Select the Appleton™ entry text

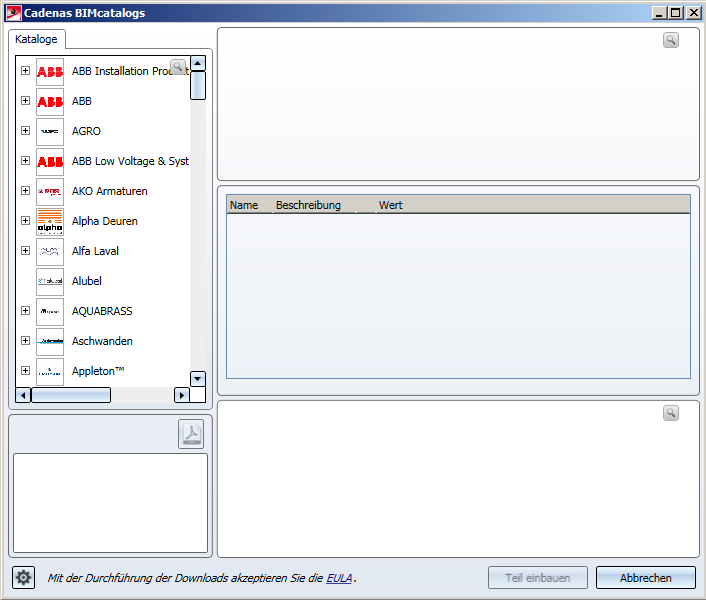point(98,371)
